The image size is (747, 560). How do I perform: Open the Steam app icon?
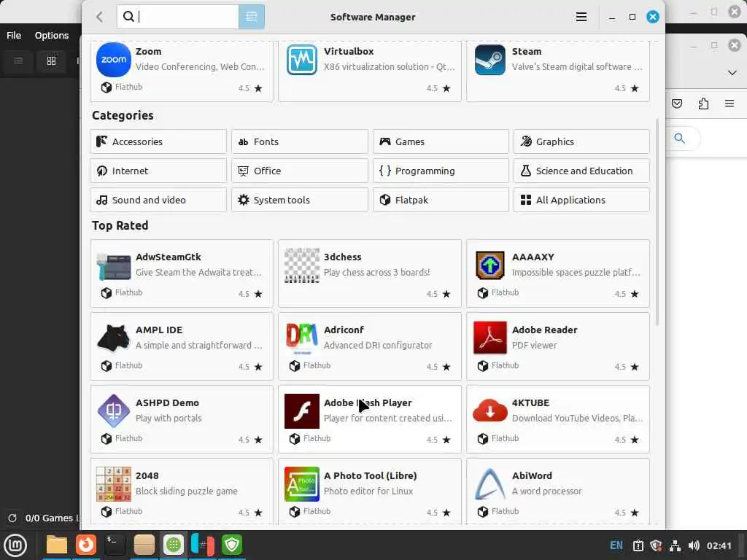pos(489,60)
